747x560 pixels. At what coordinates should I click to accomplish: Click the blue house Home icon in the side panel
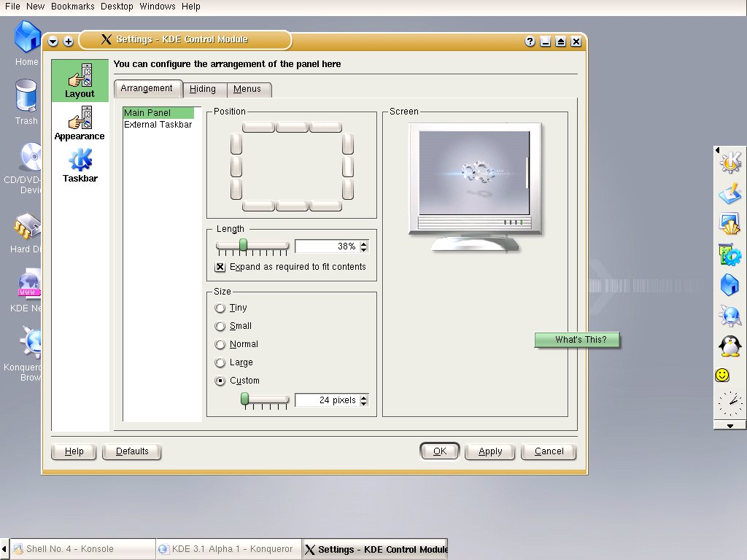(x=730, y=285)
